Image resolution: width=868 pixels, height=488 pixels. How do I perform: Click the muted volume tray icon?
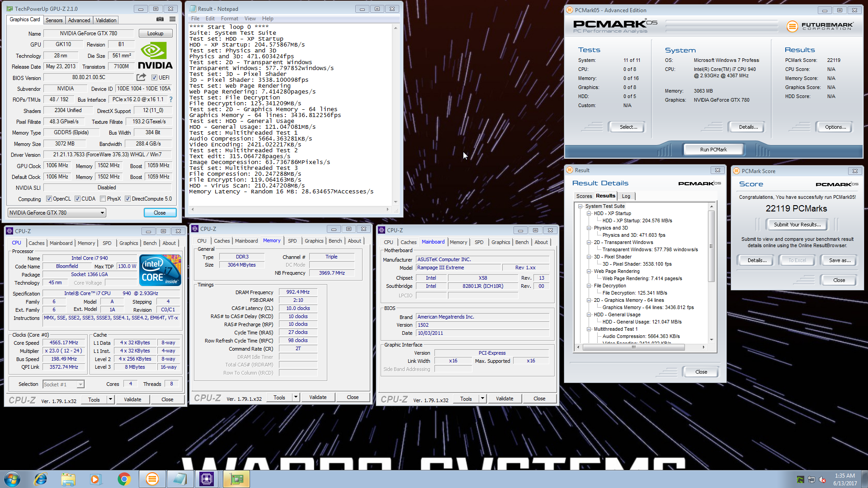point(823,480)
